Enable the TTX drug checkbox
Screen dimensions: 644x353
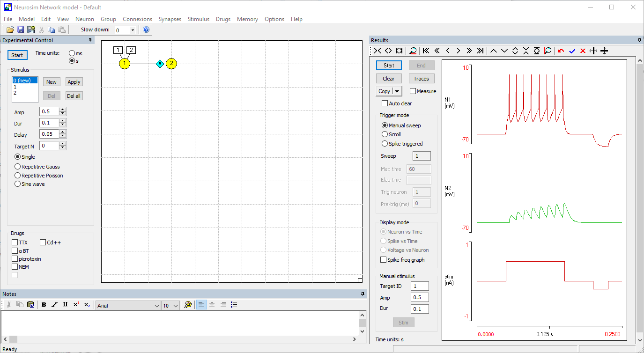pos(15,243)
